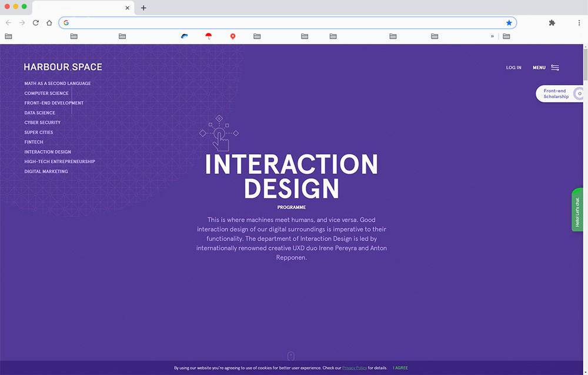Viewport: 588px width, 375px height.
Task: Bookmark this page with the star icon
Action: point(509,23)
